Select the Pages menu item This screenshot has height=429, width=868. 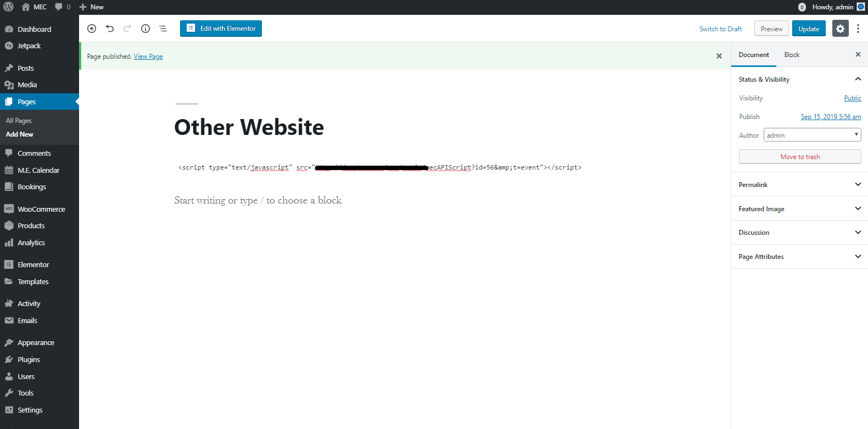coord(40,101)
